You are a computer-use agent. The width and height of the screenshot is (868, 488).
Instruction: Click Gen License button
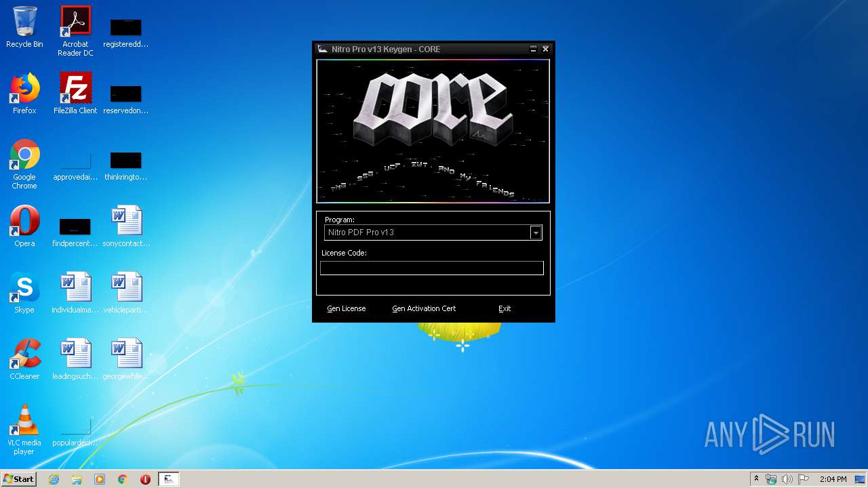pyautogui.click(x=347, y=308)
